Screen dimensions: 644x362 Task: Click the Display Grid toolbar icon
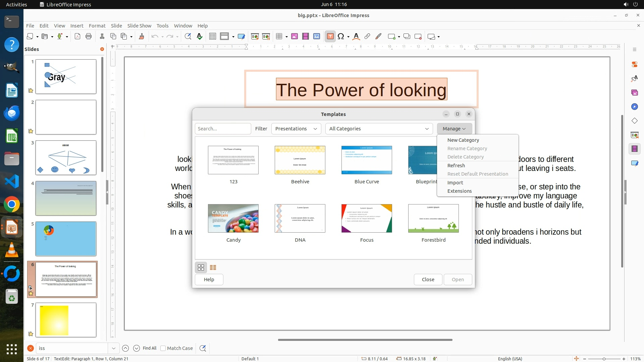coord(212,37)
